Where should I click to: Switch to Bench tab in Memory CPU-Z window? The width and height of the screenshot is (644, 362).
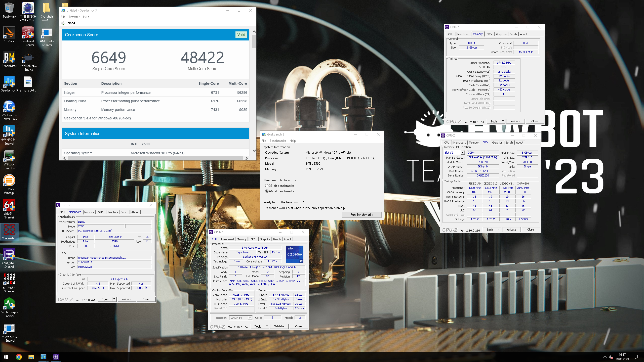(513, 34)
